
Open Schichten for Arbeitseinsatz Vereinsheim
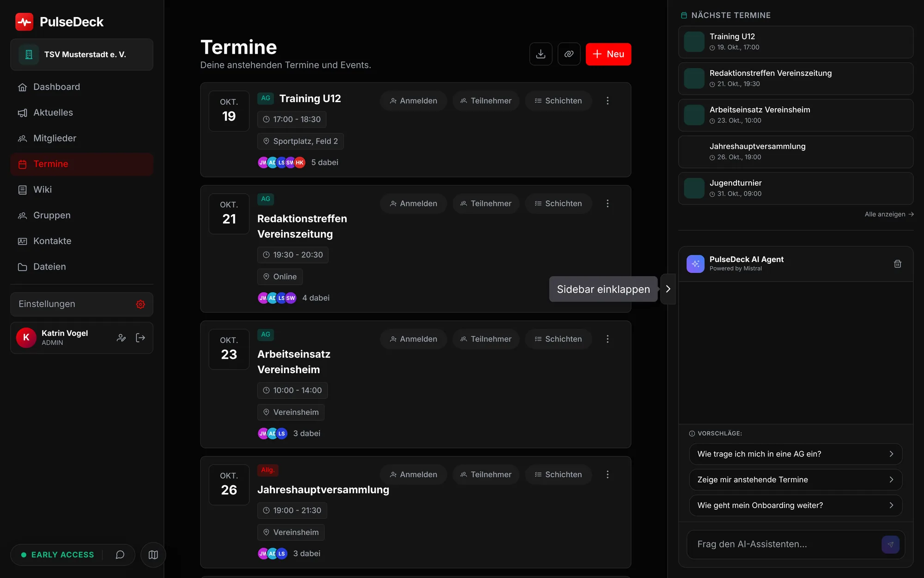point(558,339)
